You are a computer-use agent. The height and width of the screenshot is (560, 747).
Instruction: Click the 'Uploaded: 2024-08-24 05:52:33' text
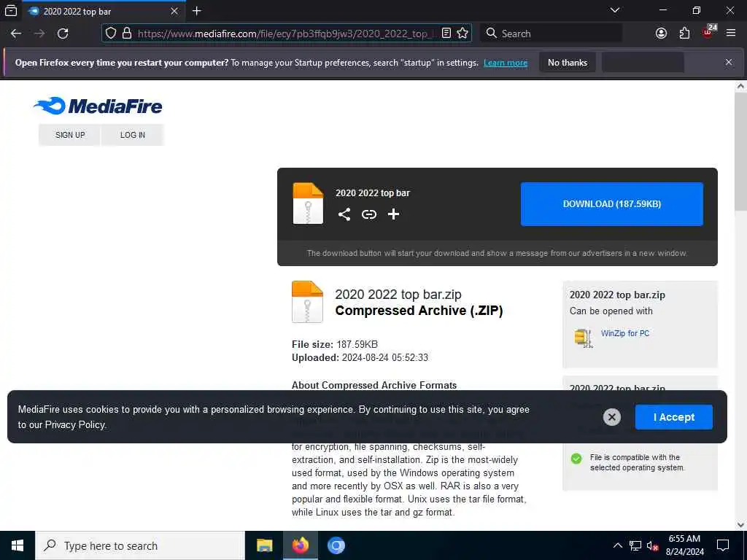click(x=360, y=357)
